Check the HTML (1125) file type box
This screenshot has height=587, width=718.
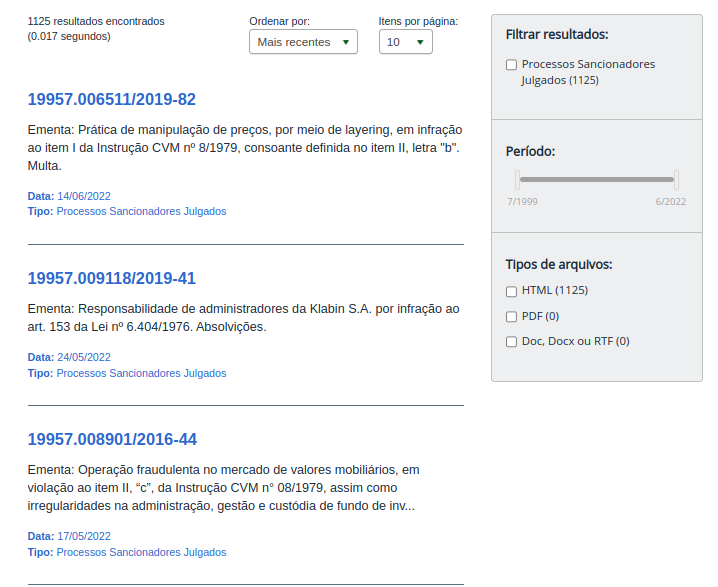(512, 291)
